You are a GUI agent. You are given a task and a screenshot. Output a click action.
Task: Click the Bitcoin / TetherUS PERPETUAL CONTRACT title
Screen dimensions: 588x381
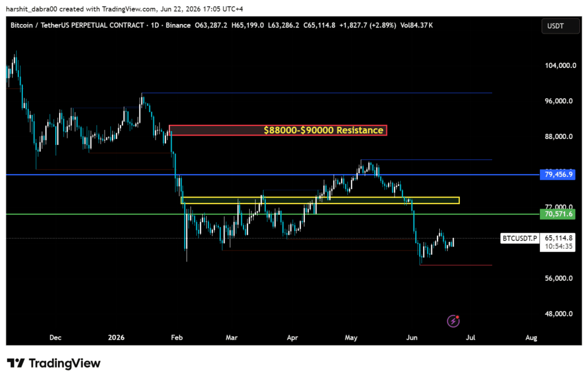(x=77, y=25)
